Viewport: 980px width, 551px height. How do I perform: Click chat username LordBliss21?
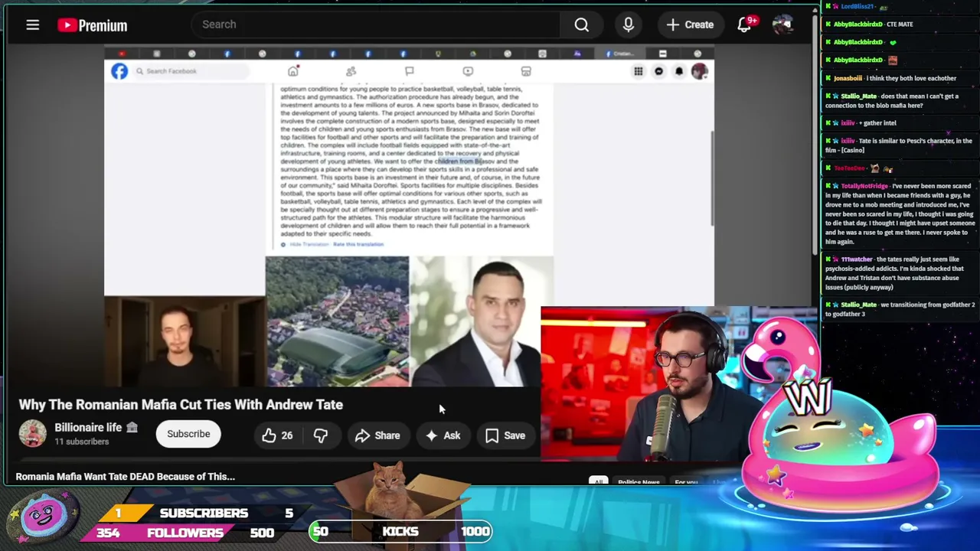tap(857, 6)
